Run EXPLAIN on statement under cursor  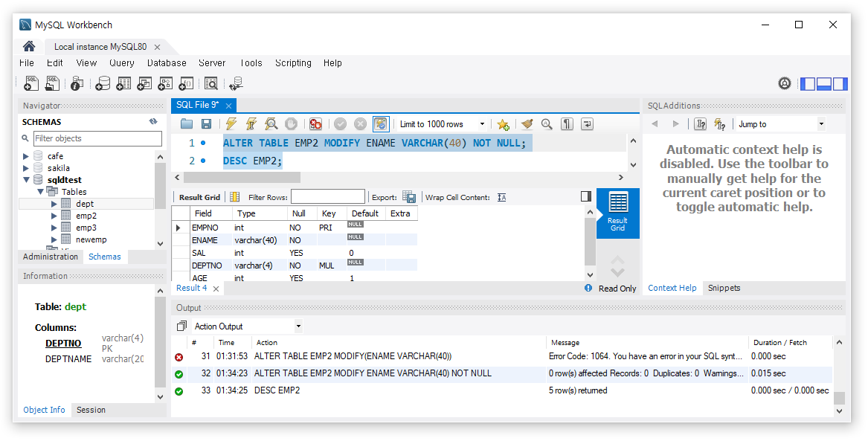[271, 124]
